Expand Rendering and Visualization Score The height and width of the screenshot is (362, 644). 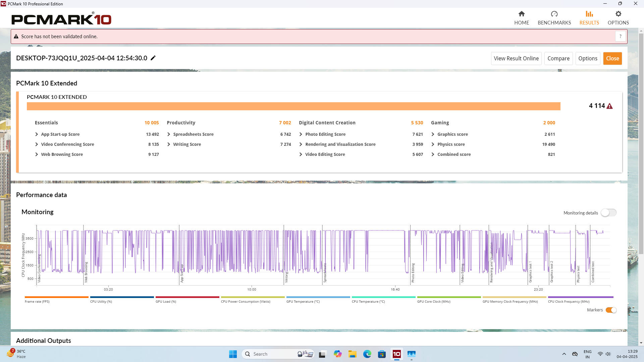coord(301,144)
